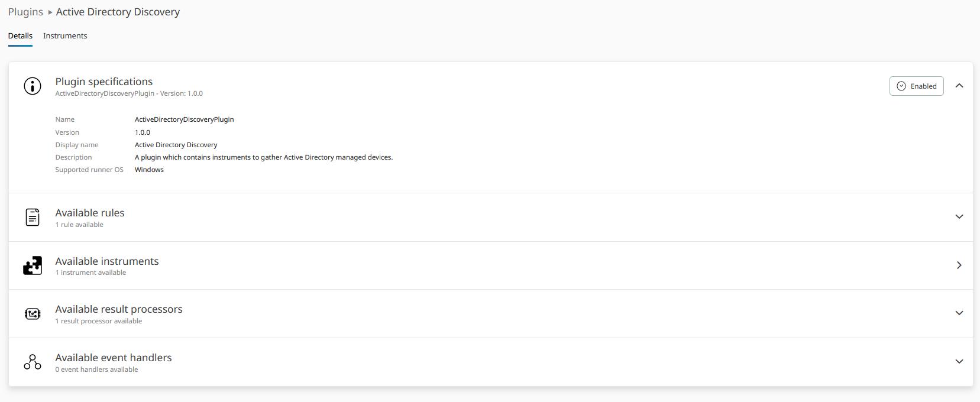Click the Available rules heading text
Screen dimensions: 980x402
point(90,213)
